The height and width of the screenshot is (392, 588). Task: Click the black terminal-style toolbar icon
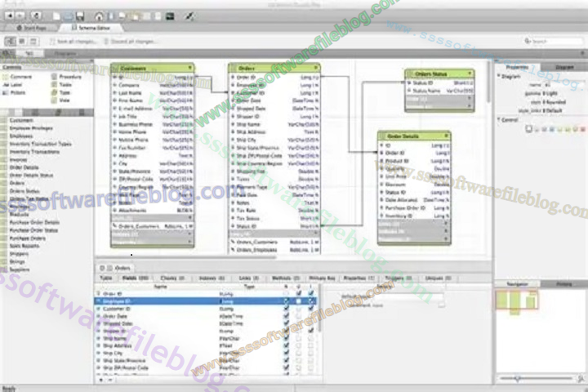click(x=170, y=16)
